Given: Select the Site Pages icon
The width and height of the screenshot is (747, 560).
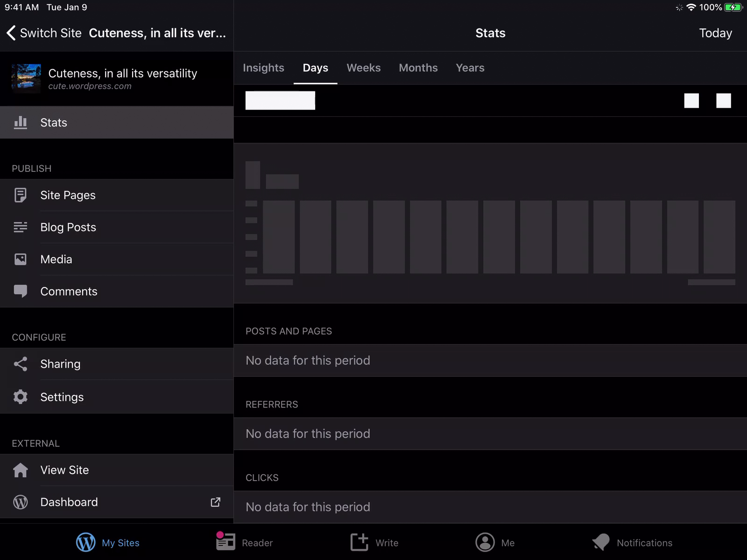Looking at the screenshot, I should tap(21, 195).
